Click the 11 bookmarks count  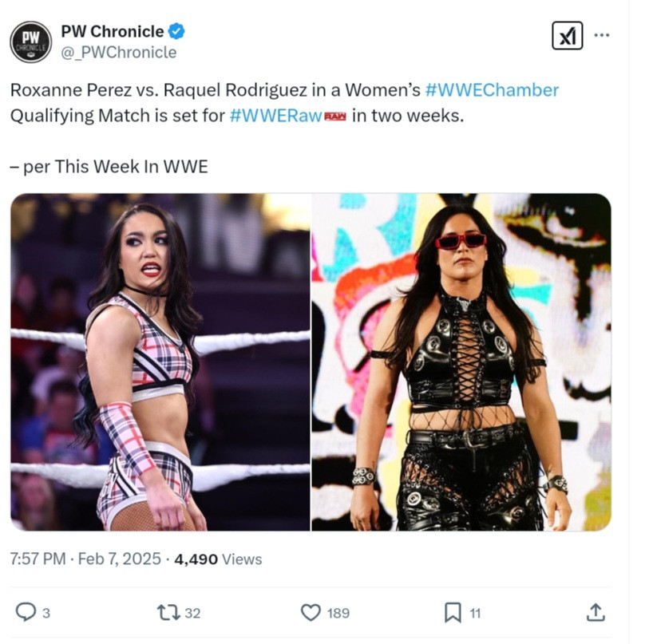pyautogui.click(x=475, y=614)
